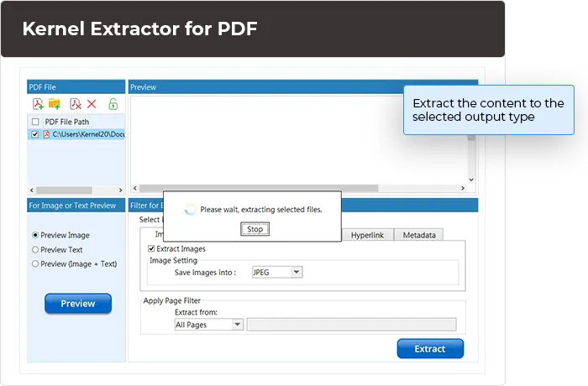Click the Stop button in the dialog
This screenshot has height=386, width=588.
(255, 229)
